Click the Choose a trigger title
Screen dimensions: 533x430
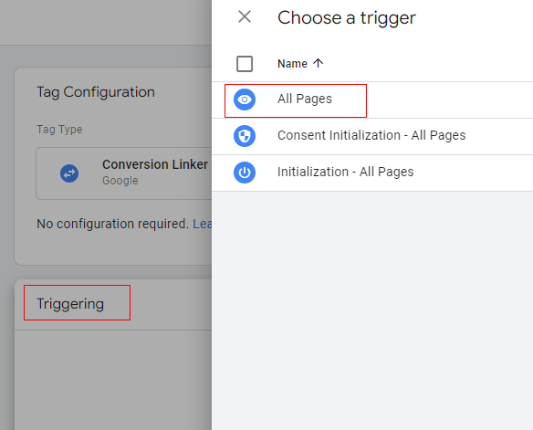coord(346,18)
